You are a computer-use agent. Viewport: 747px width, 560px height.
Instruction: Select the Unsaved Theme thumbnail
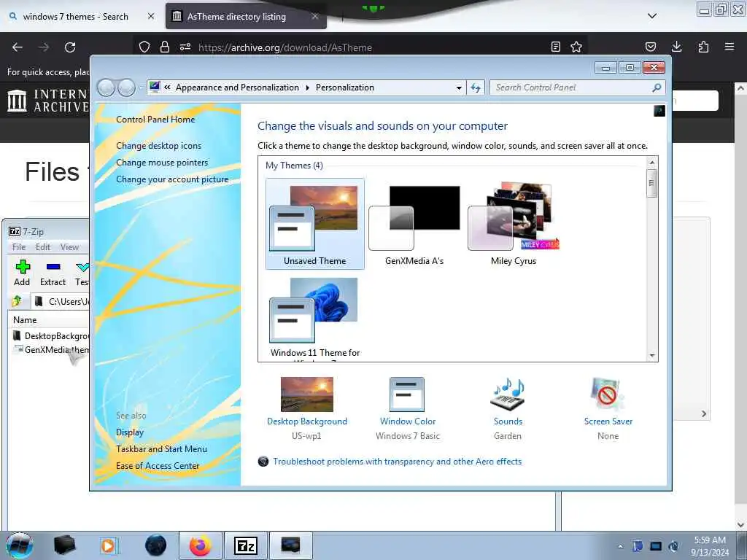[315, 224]
